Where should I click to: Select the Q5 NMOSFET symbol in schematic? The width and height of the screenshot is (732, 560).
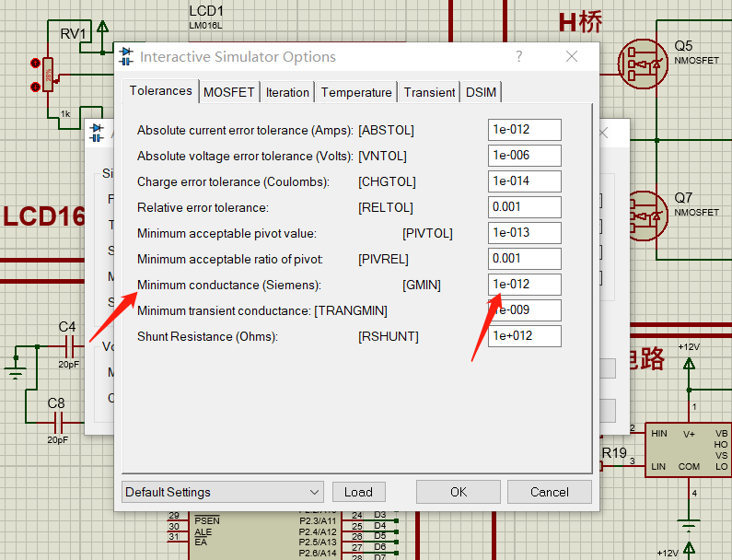pos(644,64)
